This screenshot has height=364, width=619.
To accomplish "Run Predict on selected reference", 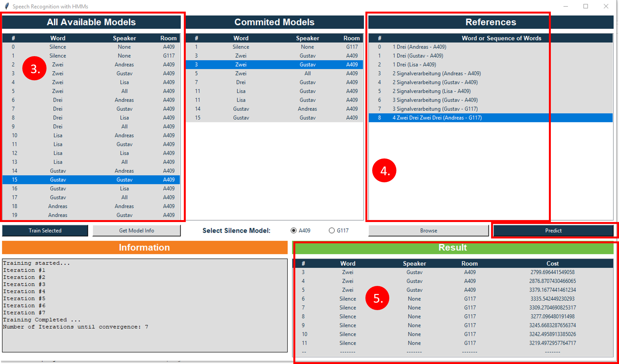I will (553, 230).
